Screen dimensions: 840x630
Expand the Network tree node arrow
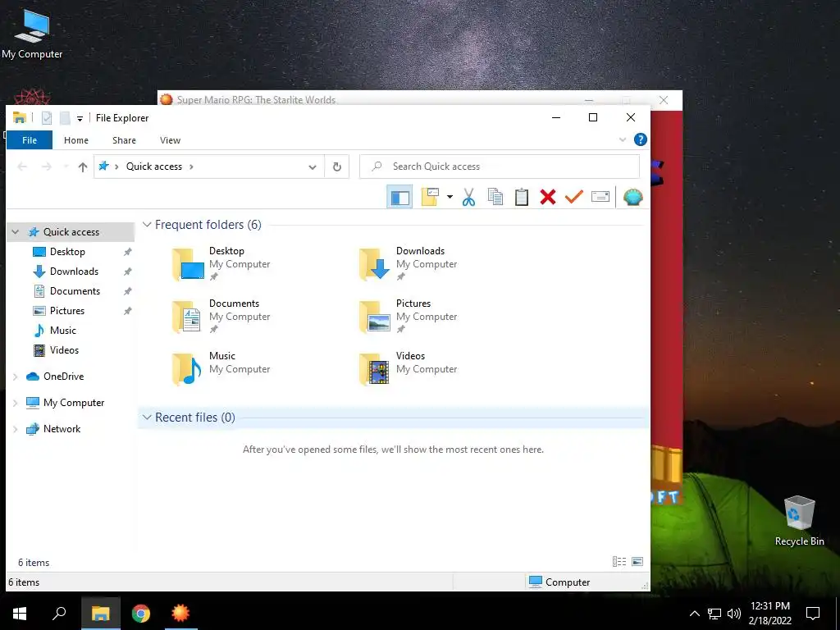tap(16, 429)
